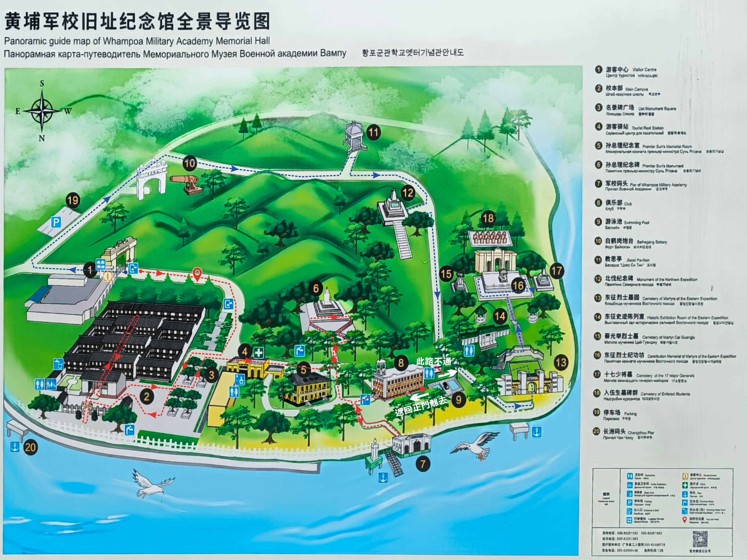Click the anchor icon beside marker 20
This screenshot has height=560, width=747.
click(15, 447)
